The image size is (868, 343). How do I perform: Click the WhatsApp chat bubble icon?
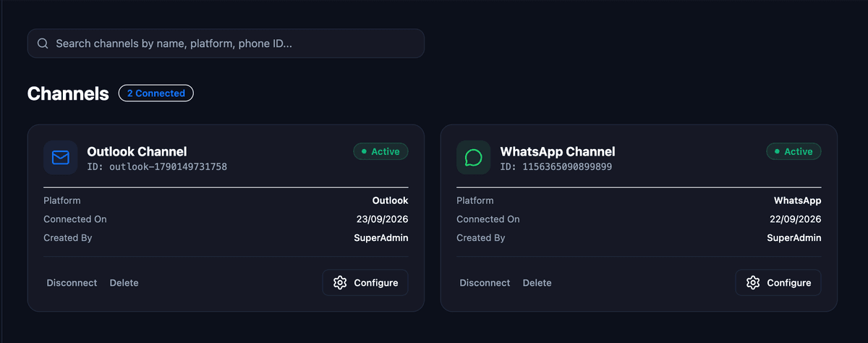click(474, 157)
